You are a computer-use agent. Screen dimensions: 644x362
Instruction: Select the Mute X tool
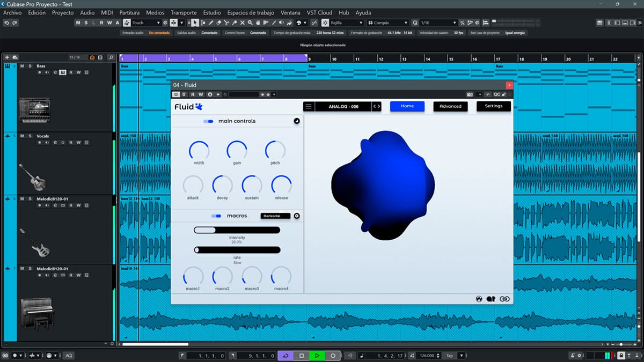(x=243, y=23)
